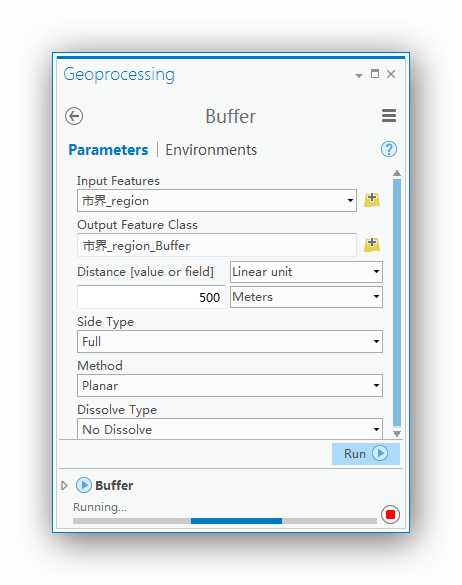Switch to the Environments tab
This screenshot has height=585, width=462.
[x=211, y=150]
